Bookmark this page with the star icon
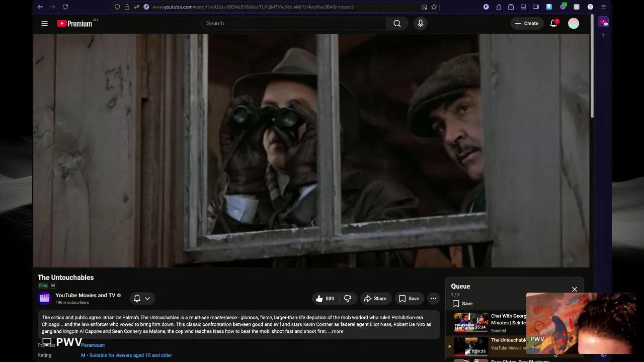This screenshot has width=644, height=362. click(434, 7)
